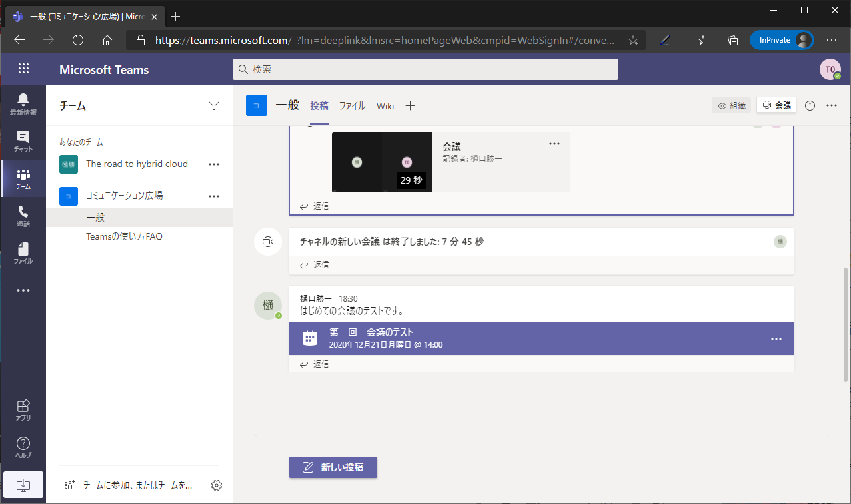Screen dimensions: 851x504
Task: Click the conversation vertical scrollbar
Action: [x=846, y=324]
